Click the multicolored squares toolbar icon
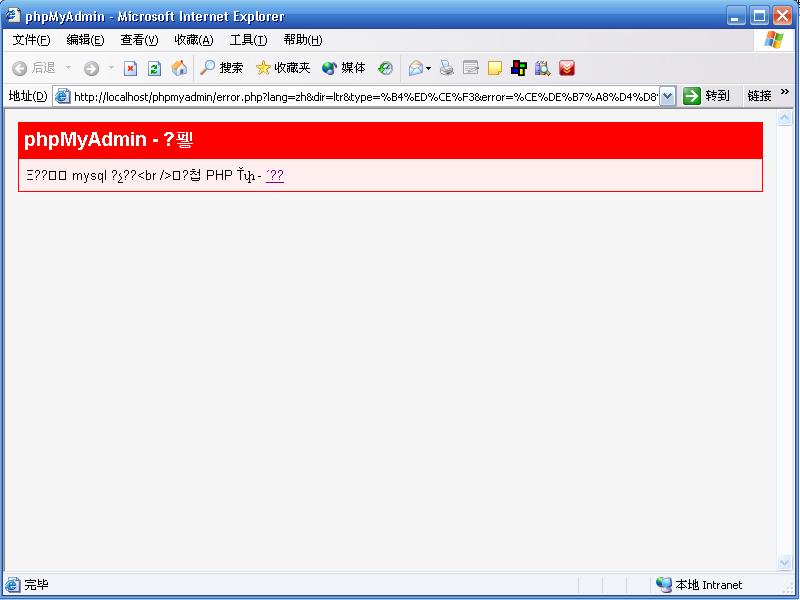800x600 pixels. [518, 68]
